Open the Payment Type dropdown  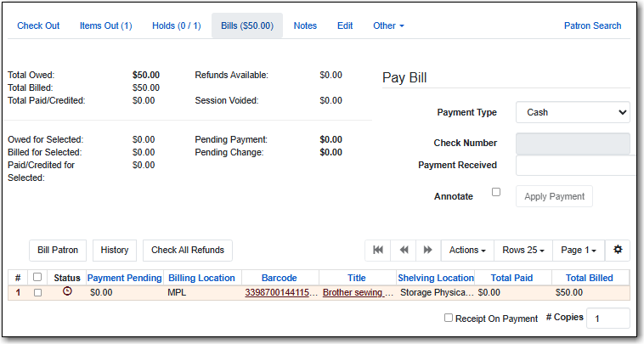[573, 112]
